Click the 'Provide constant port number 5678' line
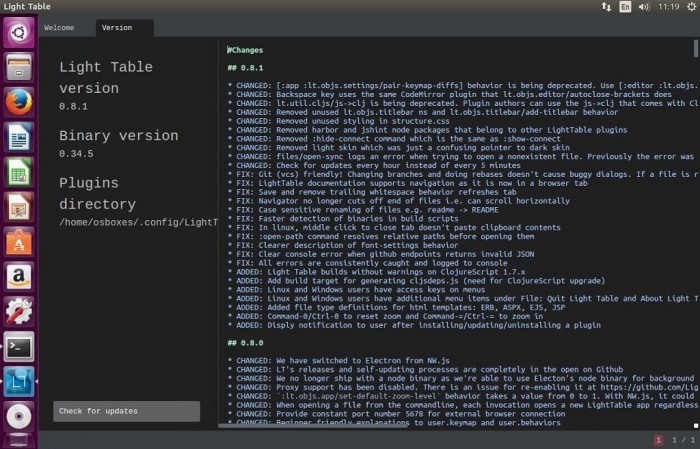The width and height of the screenshot is (700, 449). (x=396, y=414)
